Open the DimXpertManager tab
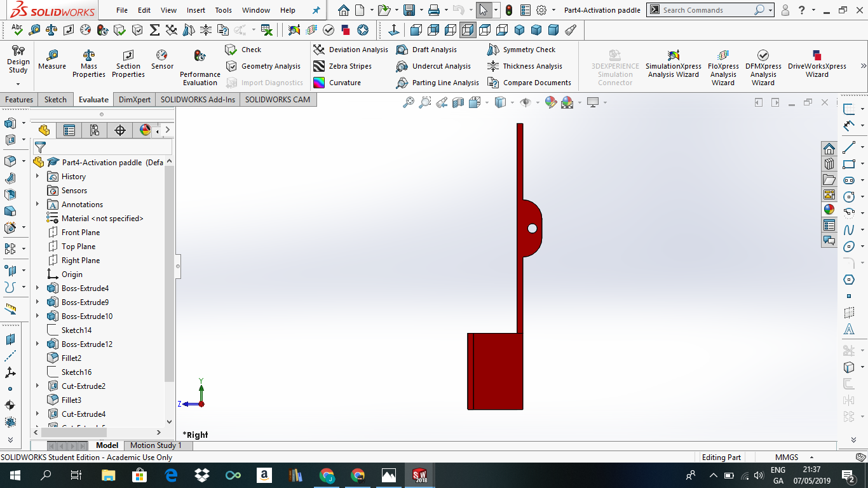Viewport: 868px width, 488px height. click(x=120, y=130)
